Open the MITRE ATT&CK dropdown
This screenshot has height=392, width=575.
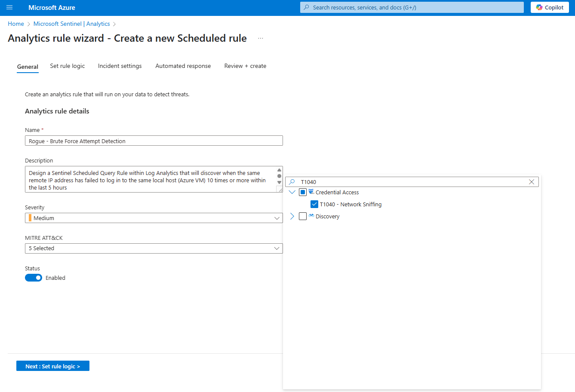[x=154, y=248]
